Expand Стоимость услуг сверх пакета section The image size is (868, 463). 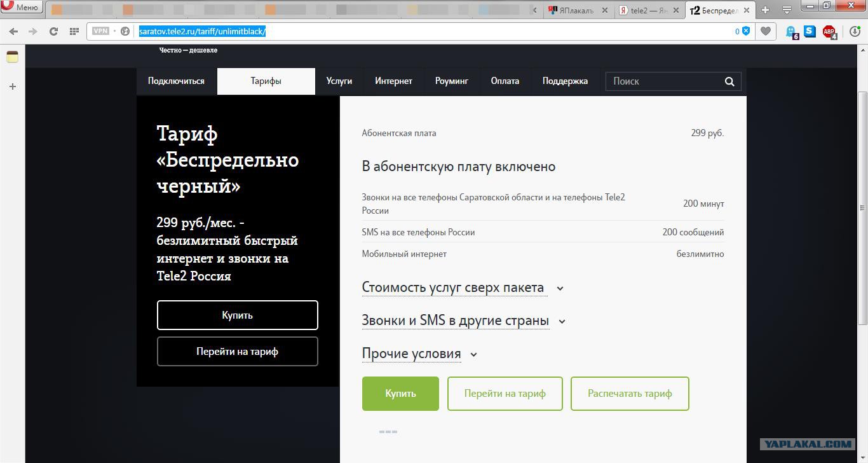pyautogui.click(x=463, y=287)
